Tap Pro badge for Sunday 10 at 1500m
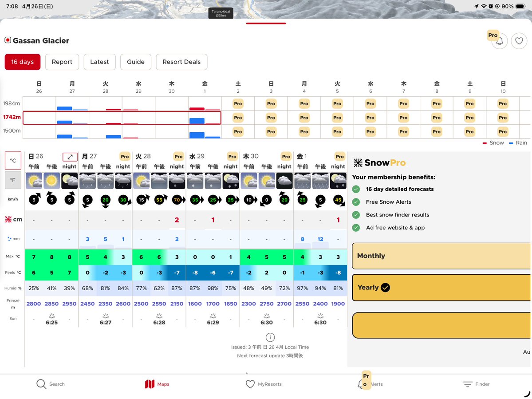This screenshot has width=532, height=399. click(503, 131)
